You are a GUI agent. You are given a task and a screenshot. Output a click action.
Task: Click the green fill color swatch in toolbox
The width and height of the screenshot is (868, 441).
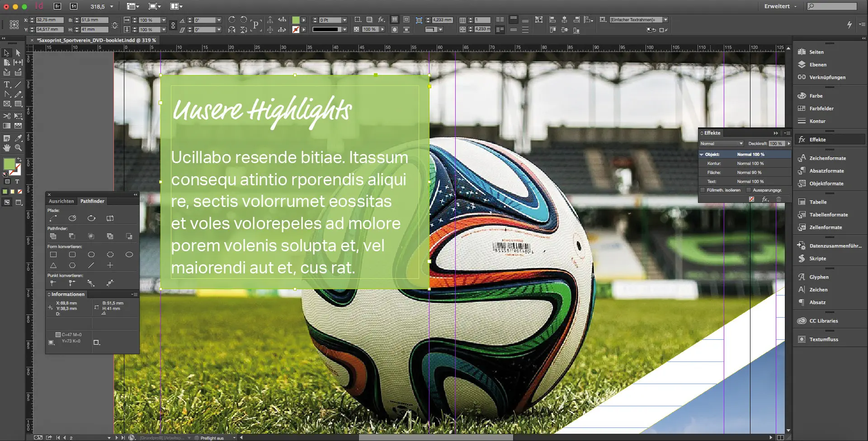(9, 164)
